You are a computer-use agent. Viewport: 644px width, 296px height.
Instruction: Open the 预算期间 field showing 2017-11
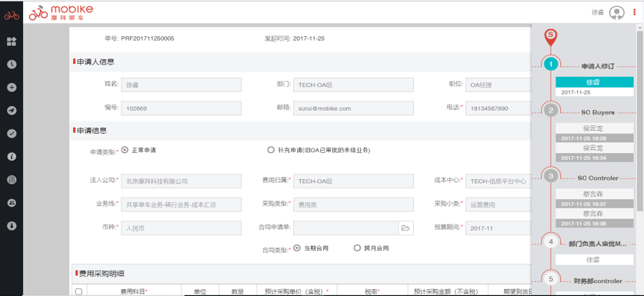pyautogui.click(x=499, y=228)
